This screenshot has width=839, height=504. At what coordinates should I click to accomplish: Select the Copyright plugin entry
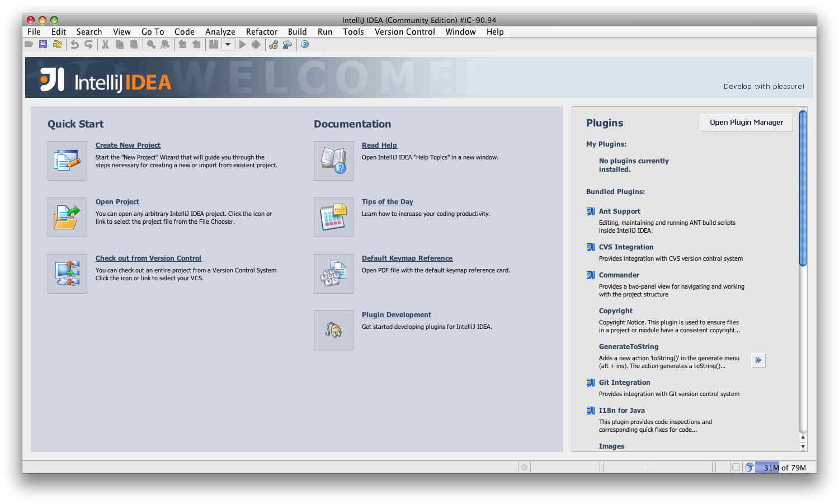click(616, 311)
